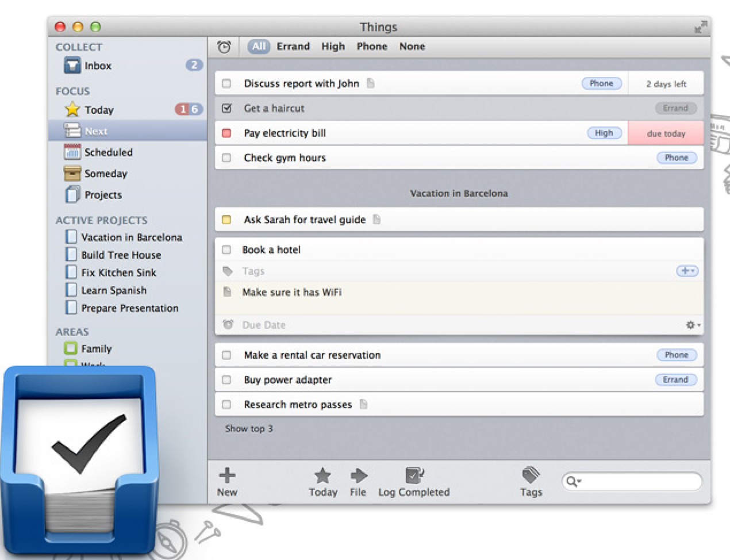Click the Vacation in Barcelona section heading
Viewport: 730px width, 560px height.
pos(459,193)
